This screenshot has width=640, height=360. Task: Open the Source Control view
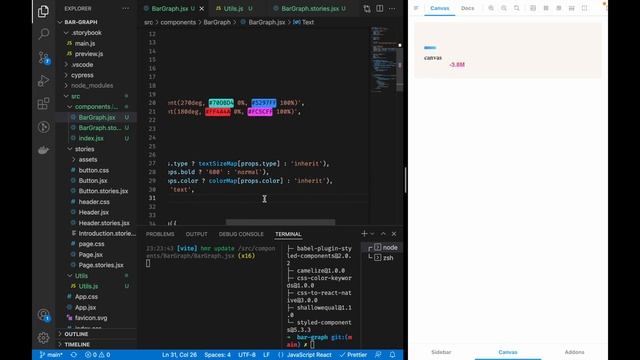(44, 57)
